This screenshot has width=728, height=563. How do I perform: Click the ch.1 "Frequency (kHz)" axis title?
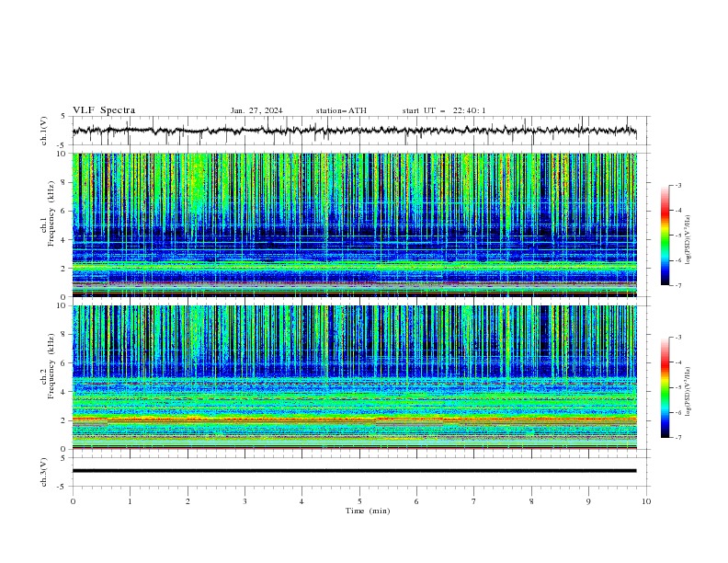(x=51, y=213)
